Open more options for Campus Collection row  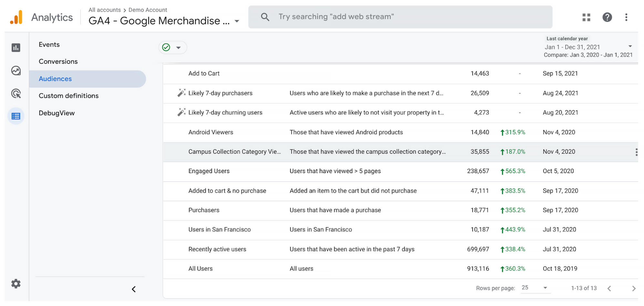[636, 152]
